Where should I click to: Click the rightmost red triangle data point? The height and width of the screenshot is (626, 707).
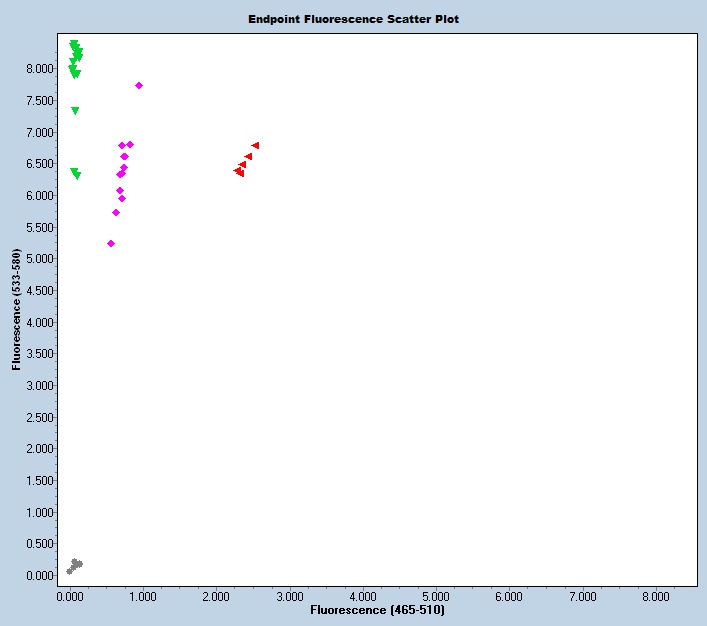pos(256,146)
